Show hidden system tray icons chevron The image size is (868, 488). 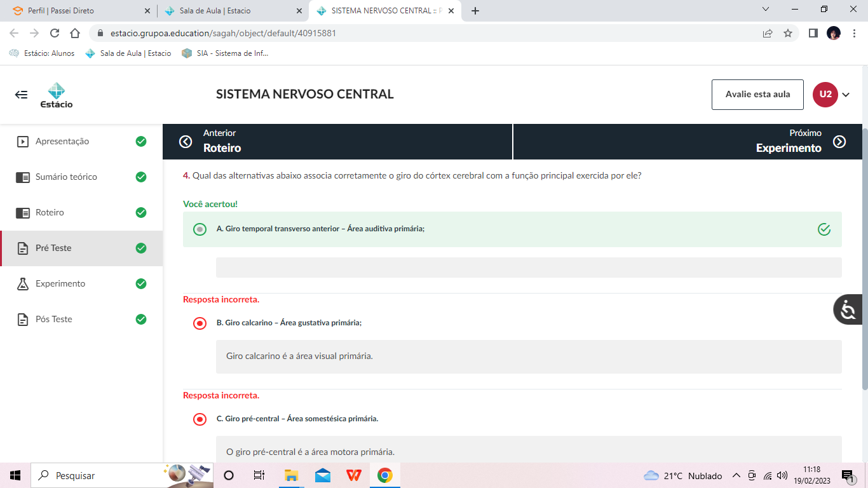(736, 475)
